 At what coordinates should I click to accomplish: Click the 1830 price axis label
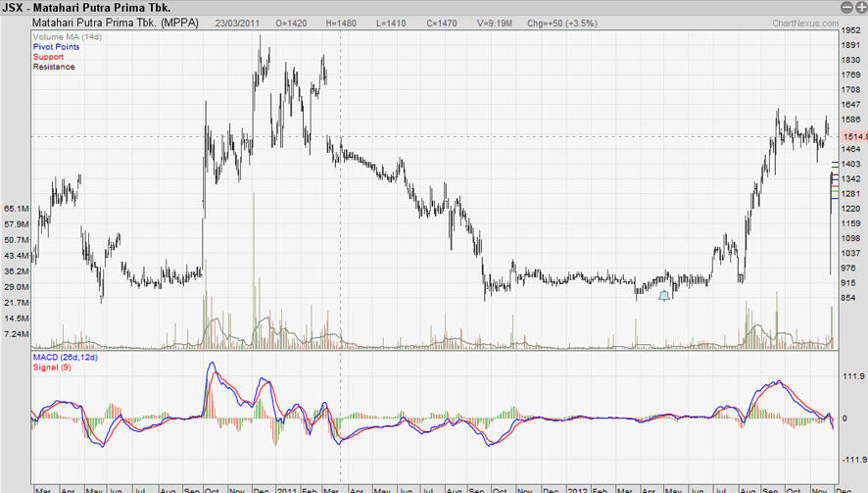(850, 60)
